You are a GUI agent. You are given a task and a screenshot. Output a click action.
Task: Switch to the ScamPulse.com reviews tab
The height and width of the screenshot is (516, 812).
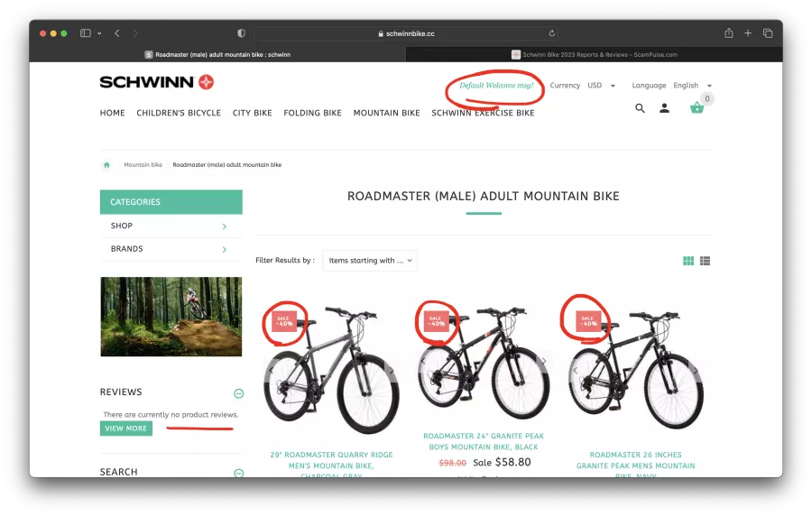click(594, 54)
